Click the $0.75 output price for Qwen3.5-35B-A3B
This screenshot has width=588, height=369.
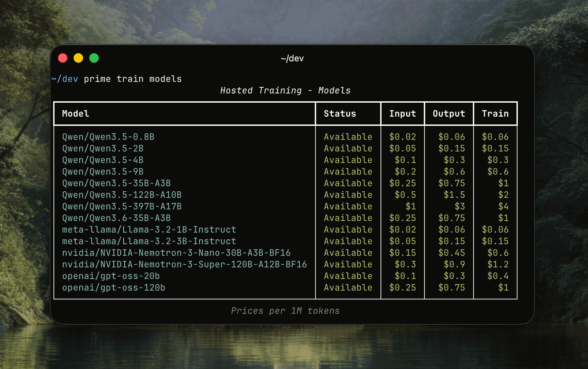pos(452,183)
